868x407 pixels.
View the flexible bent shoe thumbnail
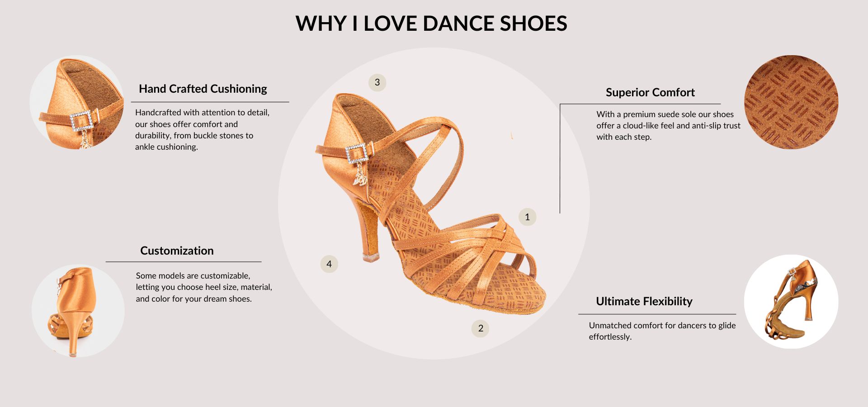point(791,302)
